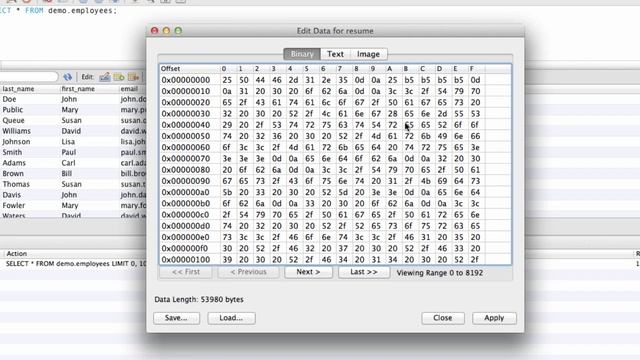Select the hex row at offset 0x00000100
Image resolution: width=640 pixels, height=360 pixels.
pyautogui.click(x=335, y=260)
